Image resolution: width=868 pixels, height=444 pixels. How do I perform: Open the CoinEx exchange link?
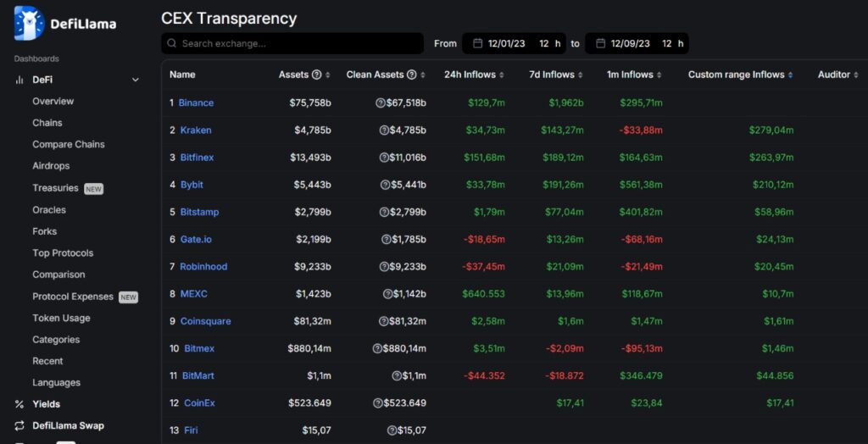click(199, 403)
